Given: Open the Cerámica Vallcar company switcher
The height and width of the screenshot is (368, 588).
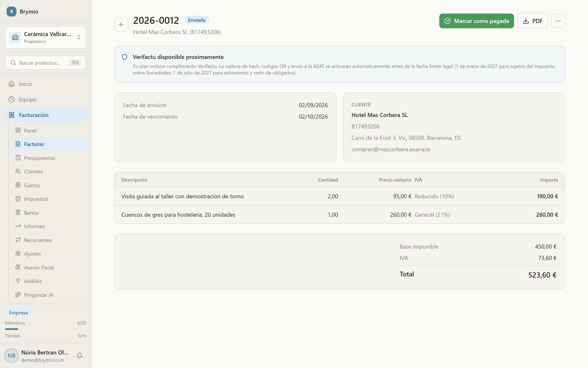Looking at the screenshot, I should 46,37.
